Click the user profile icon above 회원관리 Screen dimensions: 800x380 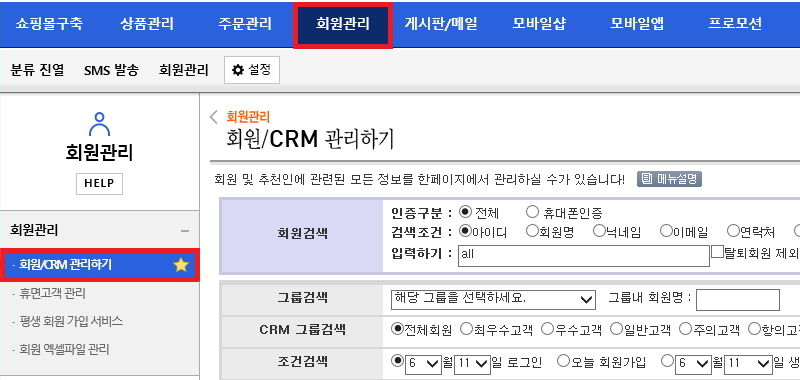point(99,124)
